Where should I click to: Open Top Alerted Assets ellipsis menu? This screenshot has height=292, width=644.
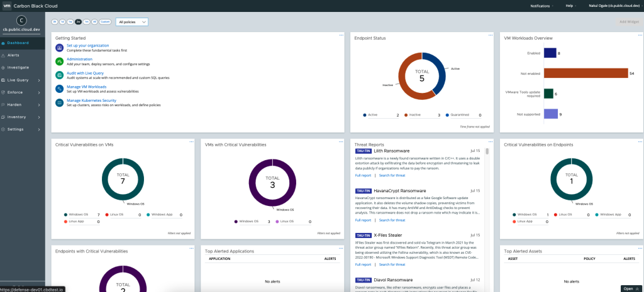click(640, 248)
